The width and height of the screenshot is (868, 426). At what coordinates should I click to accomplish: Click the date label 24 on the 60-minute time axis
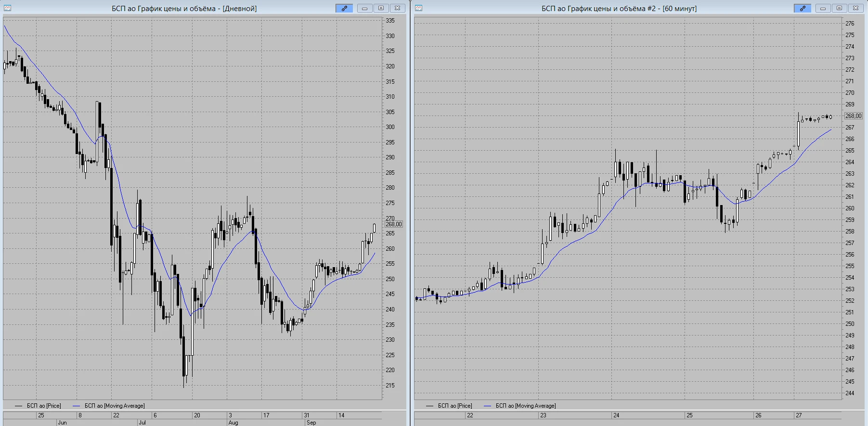point(616,415)
